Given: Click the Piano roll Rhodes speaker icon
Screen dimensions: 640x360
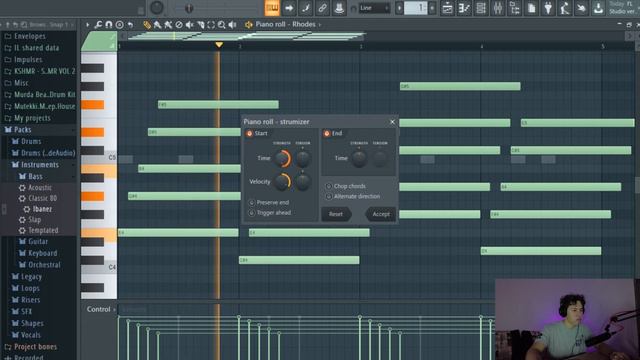Looking at the screenshot, I should 249,25.
